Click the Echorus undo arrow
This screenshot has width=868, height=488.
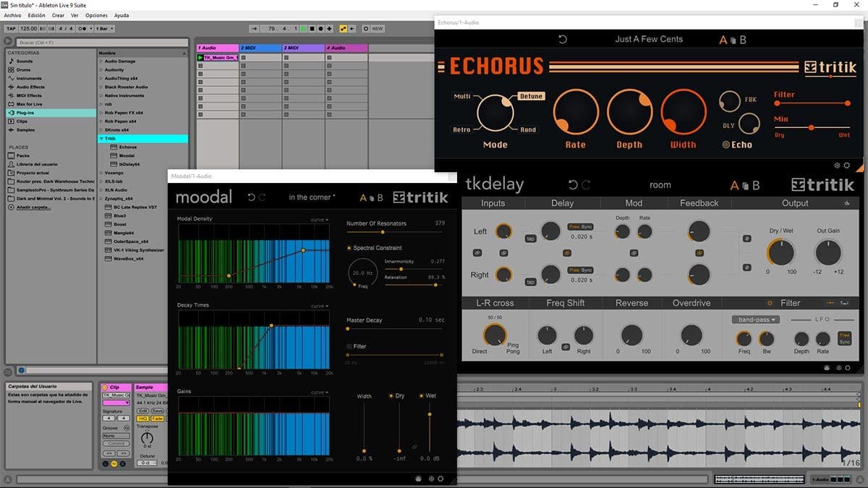(x=563, y=40)
